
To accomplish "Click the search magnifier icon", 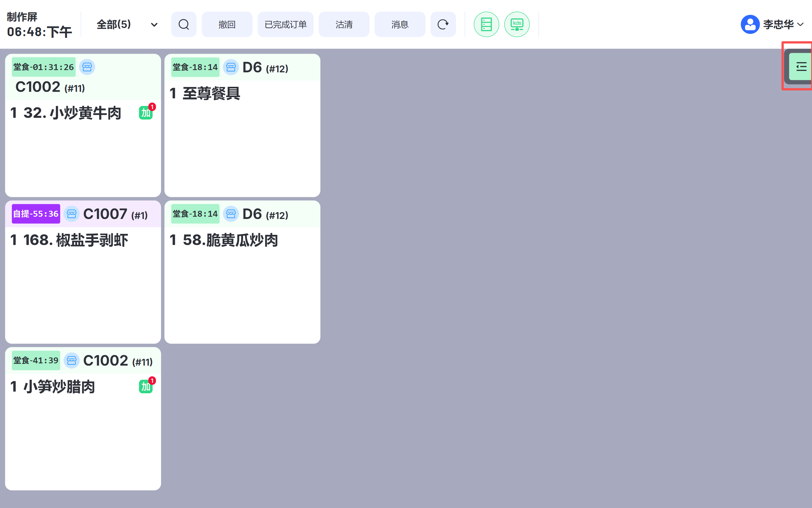I will (x=184, y=25).
